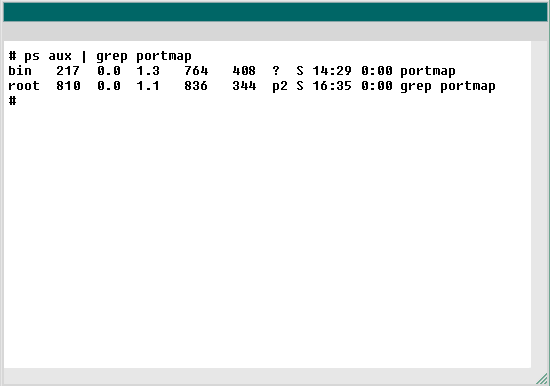Viewport: 550px width, 386px height.
Task: Click the user name 'bin' in the first row
Action: pos(20,71)
